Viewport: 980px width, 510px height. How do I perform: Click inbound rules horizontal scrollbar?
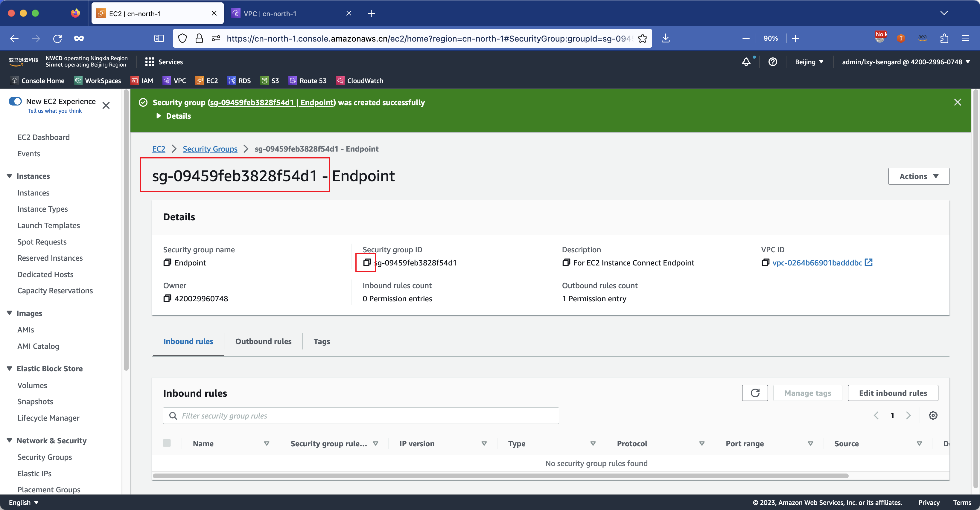[x=500, y=476]
